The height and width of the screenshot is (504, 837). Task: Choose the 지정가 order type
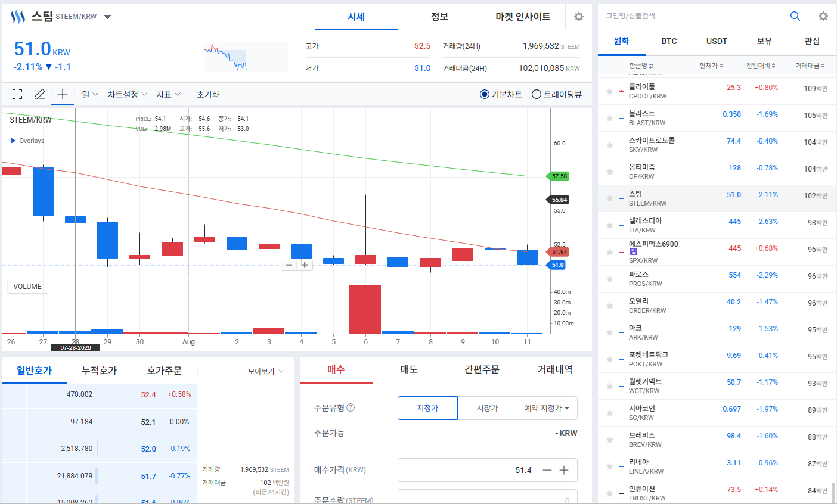point(427,408)
